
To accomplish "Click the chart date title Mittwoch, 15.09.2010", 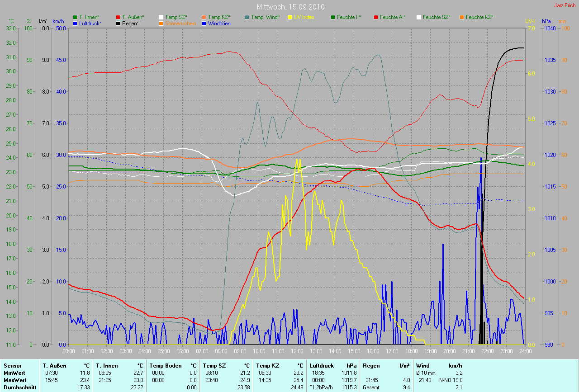I will coord(289,7).
